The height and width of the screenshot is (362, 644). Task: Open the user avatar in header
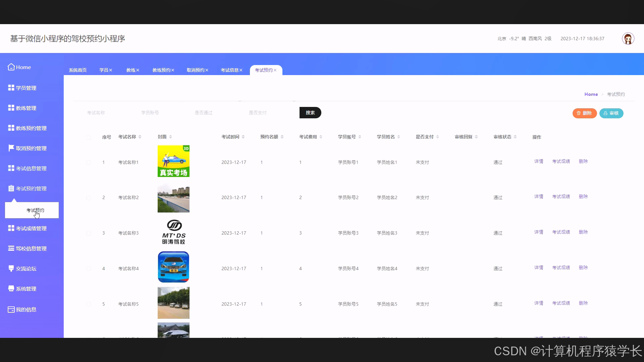[x=628, y=39]
